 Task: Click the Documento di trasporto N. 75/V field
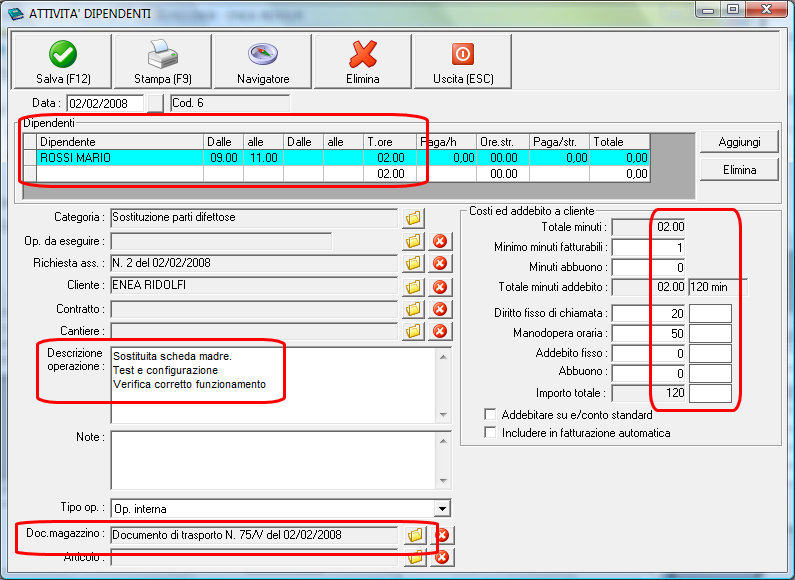point(254,535)
